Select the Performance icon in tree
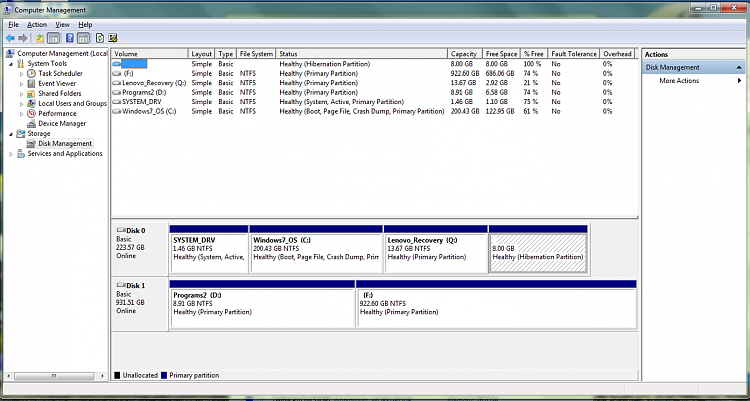750x401 pixels. (x=32, y=113)
